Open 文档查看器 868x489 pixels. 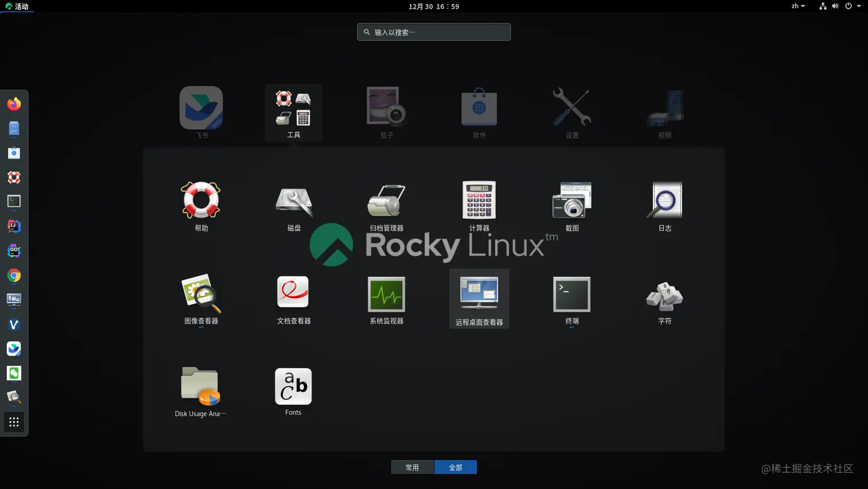294,299
